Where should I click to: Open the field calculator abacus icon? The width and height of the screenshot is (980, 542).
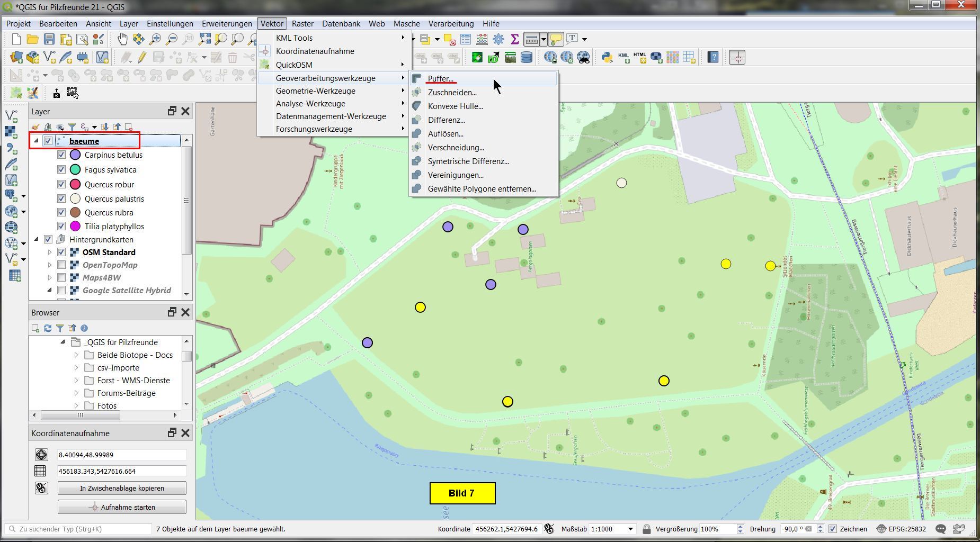(482, 39)
